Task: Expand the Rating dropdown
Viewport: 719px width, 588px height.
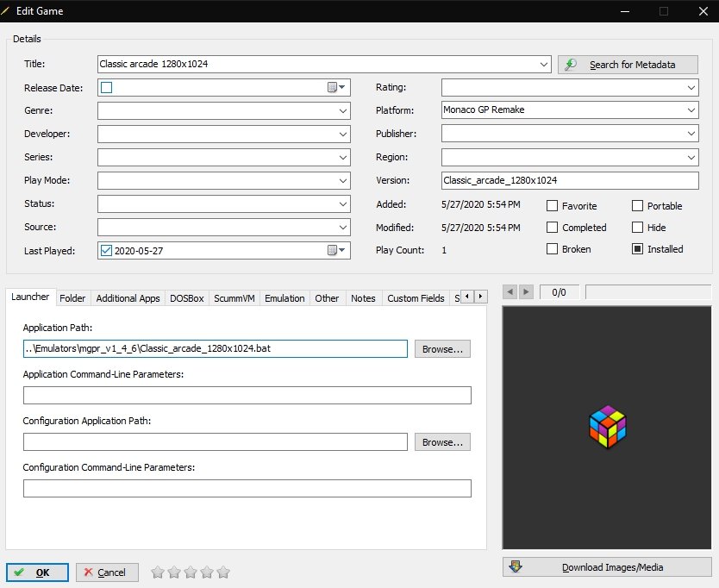Action: tap(691, 88)
